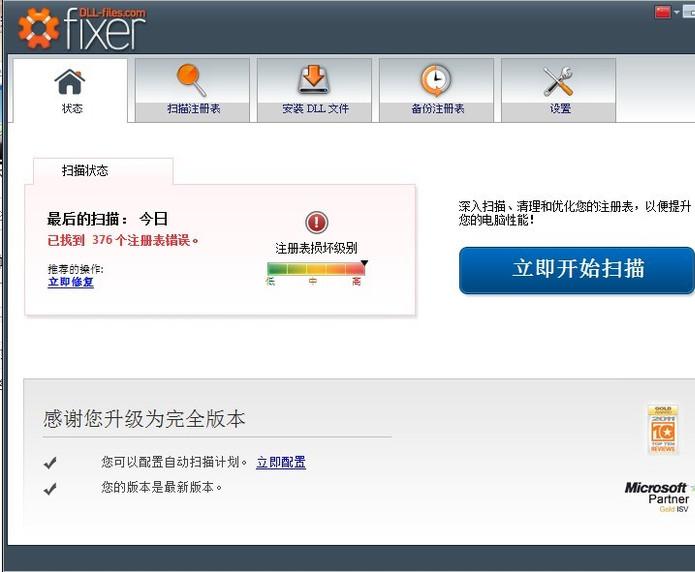Click the registry damage level gauge
This screenshot has height=572, width=695.
(316, 269)
